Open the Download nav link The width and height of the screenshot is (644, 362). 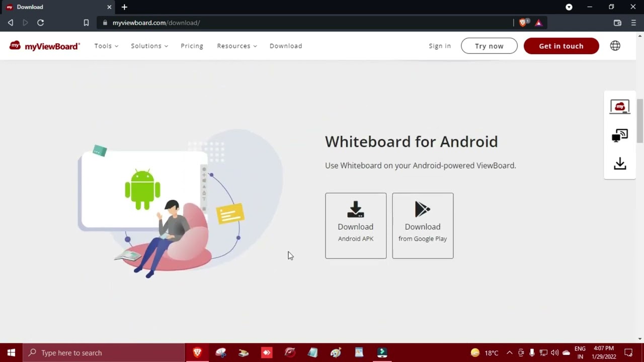click(286, 46)
